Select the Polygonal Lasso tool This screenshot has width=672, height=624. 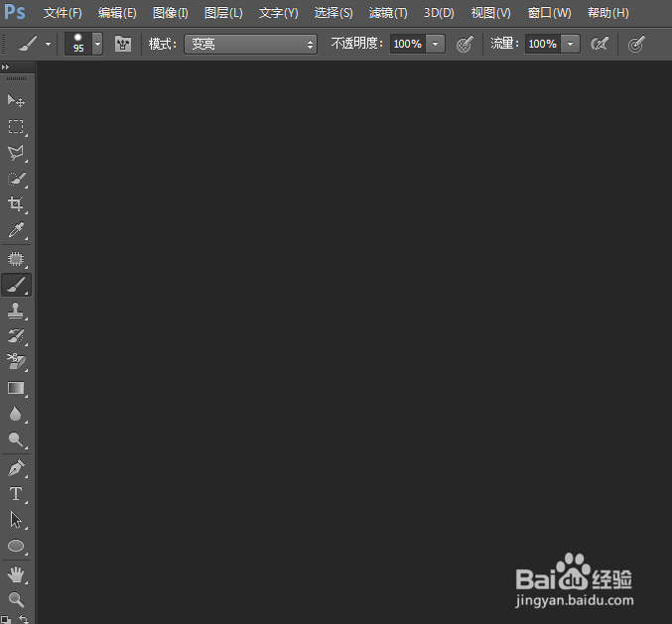16,153
